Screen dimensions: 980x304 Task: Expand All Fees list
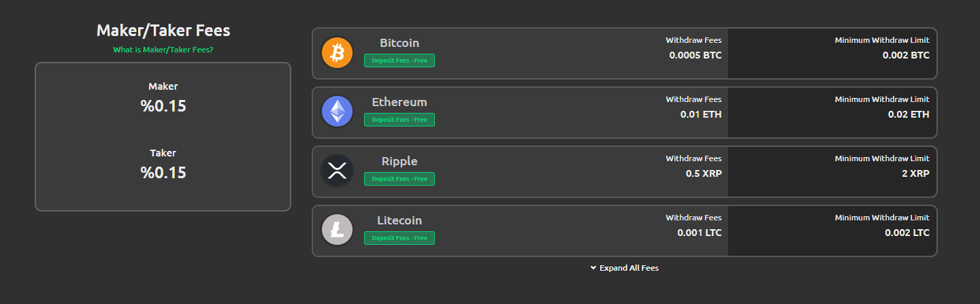tap(625, 268)
